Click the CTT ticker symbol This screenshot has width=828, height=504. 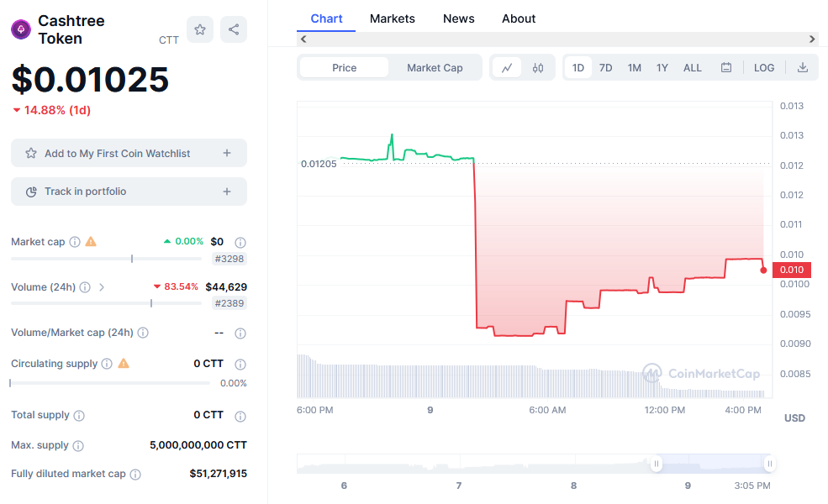169,40
